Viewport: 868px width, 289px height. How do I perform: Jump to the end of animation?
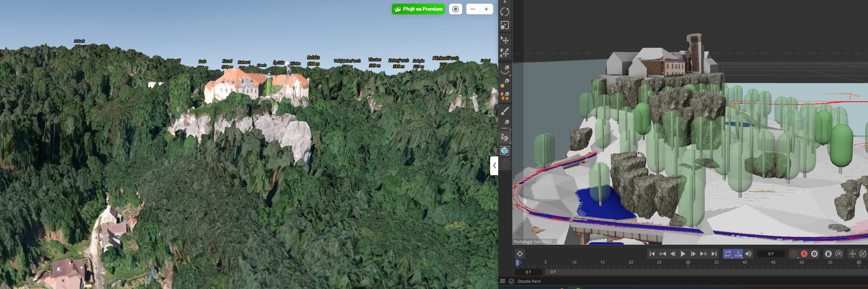pyautogui.click(x=714, y=254)
